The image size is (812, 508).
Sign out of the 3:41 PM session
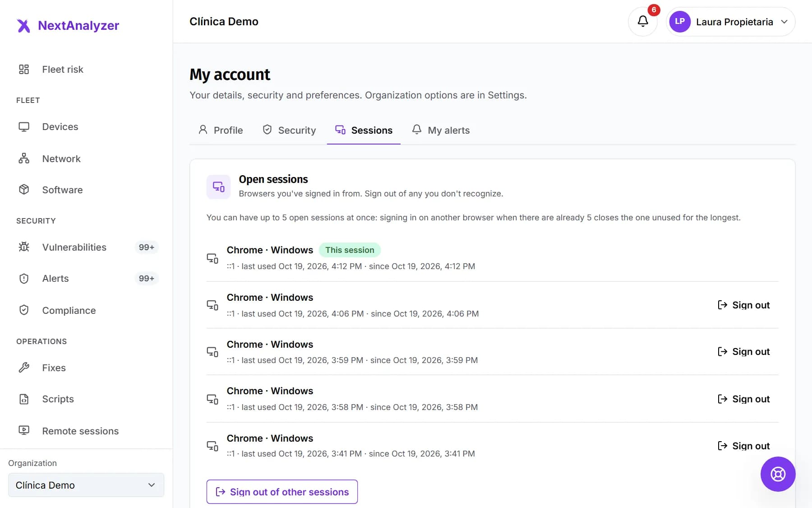(x=744, y=446)
